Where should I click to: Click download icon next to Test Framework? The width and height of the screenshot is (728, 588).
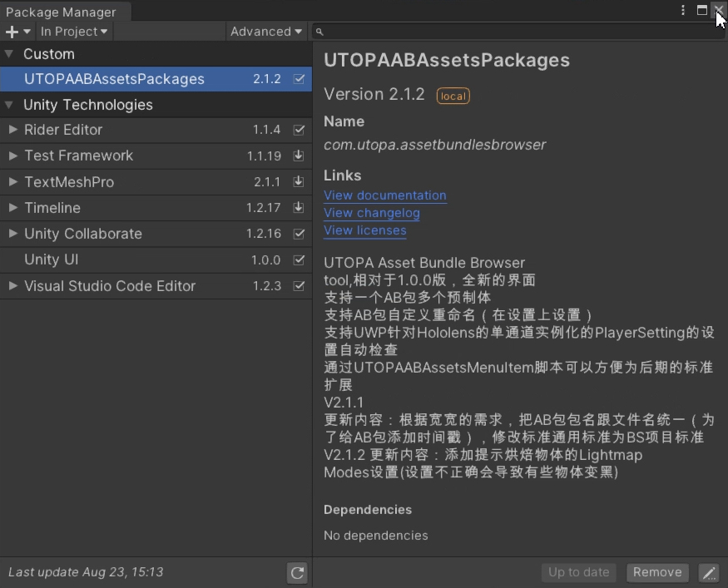click(300, 156)
